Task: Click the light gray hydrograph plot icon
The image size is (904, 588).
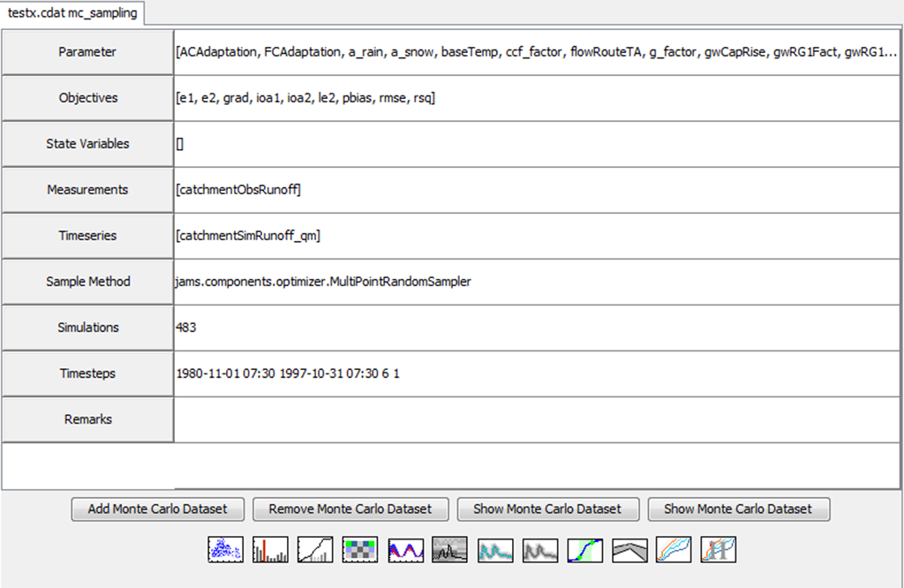Action: tap(540, 550)
